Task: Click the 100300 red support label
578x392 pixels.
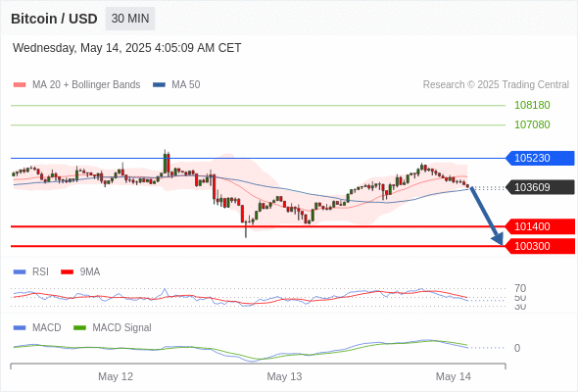Action: pyautogui.click(x=540, y=246)
